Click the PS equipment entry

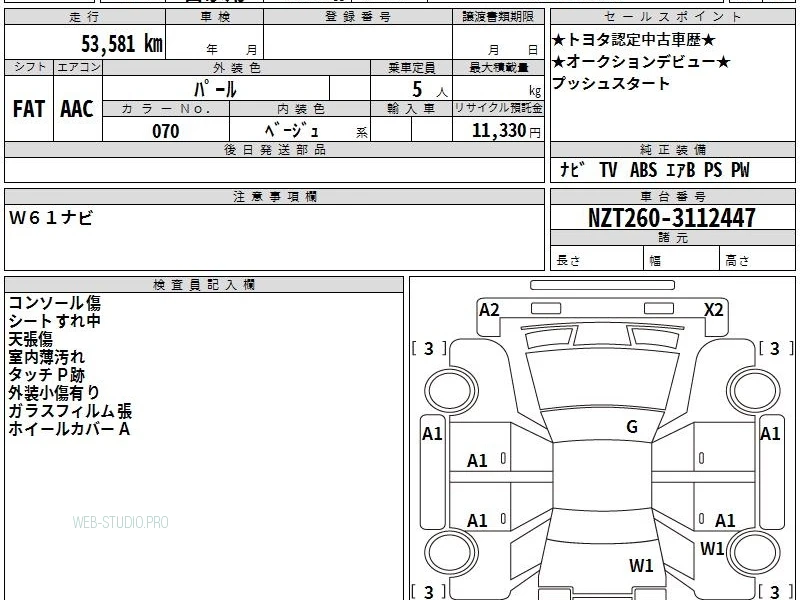click(713, 169)
